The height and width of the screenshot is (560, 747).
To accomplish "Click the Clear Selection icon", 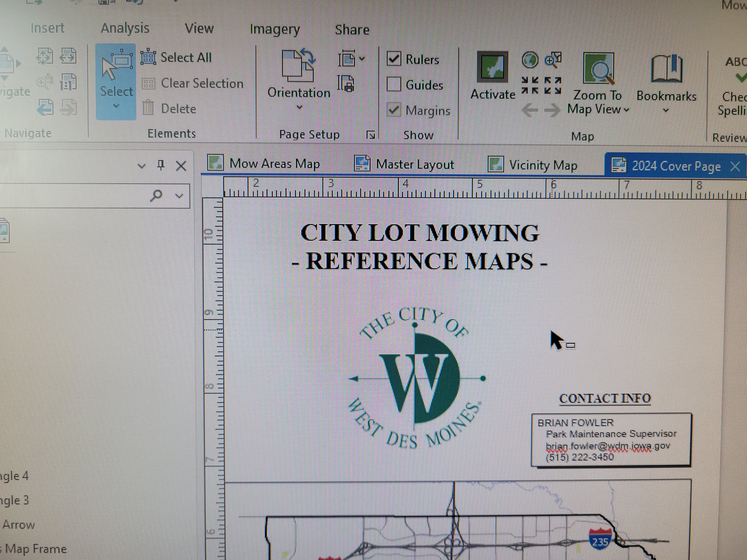I will [149, 83].
